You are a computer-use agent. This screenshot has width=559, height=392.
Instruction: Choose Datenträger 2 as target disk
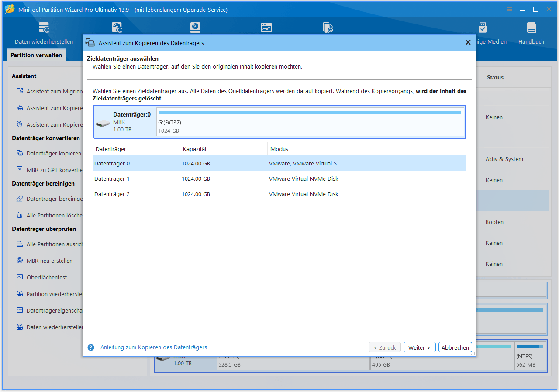[279, 194]
